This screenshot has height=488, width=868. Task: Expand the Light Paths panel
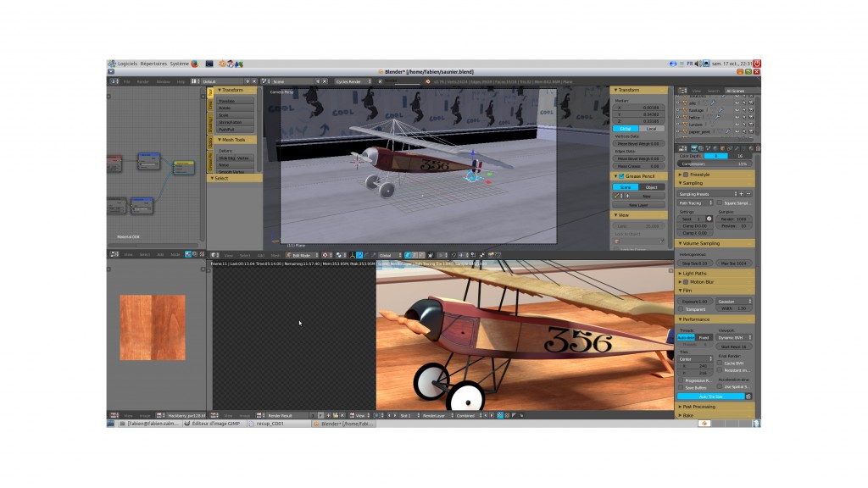(x=695, y=274)
